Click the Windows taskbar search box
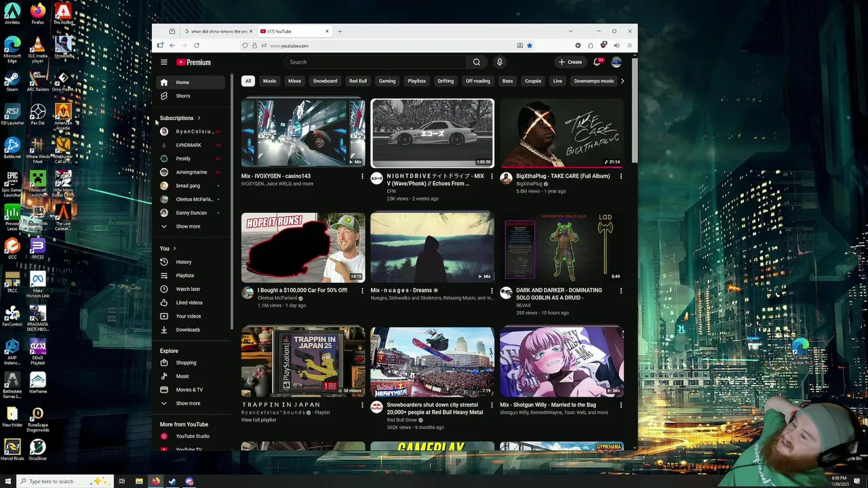Image resolution: width=868 pixels, height=488 pixels. [64, 481]
